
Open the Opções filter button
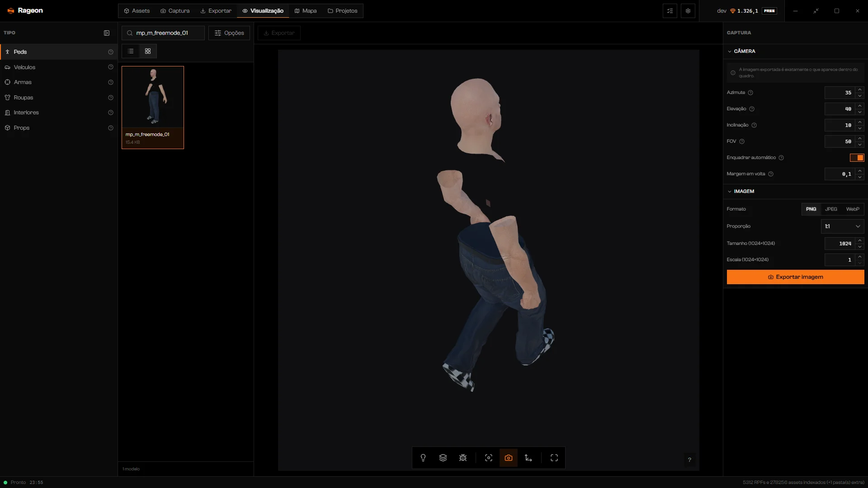[229, 33]
